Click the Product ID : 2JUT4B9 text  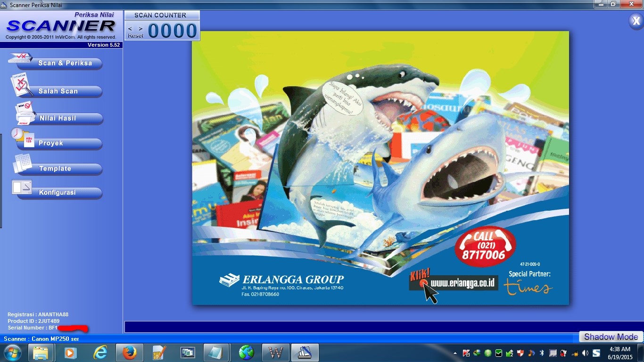coord(33,321)
